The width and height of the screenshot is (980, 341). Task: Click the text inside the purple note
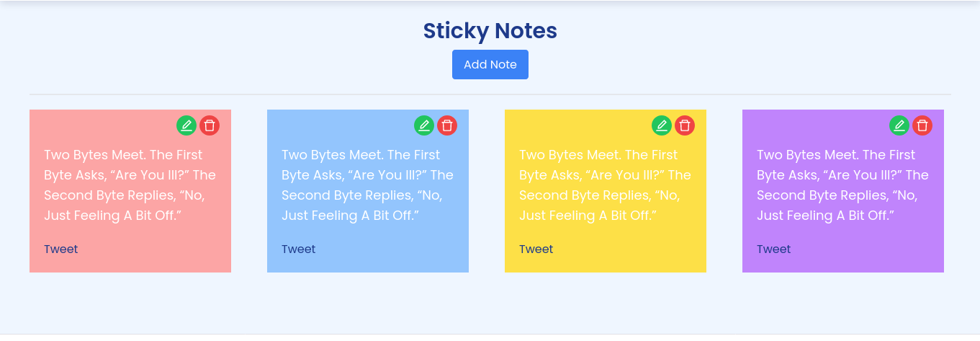[x=842, y=185]
